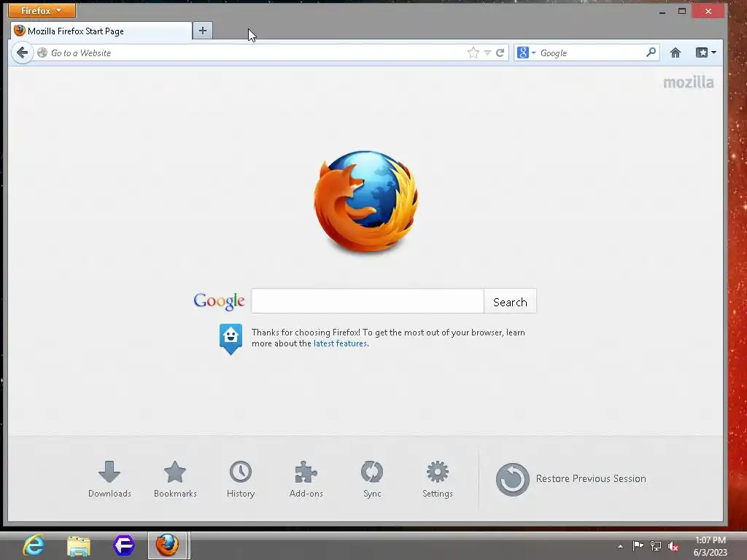Reload the current page
Screen dimensions: 747x560
pos(500,52)
